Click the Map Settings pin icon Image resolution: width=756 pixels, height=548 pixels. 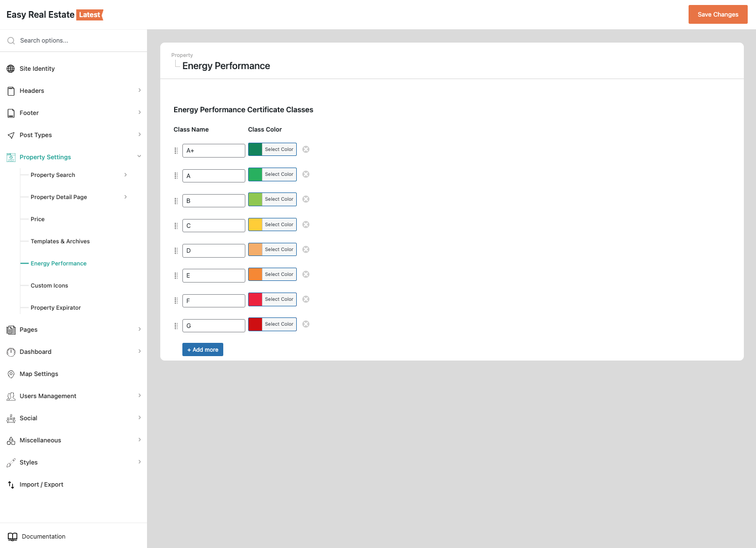pyautogui.click(x=11, y=374)
